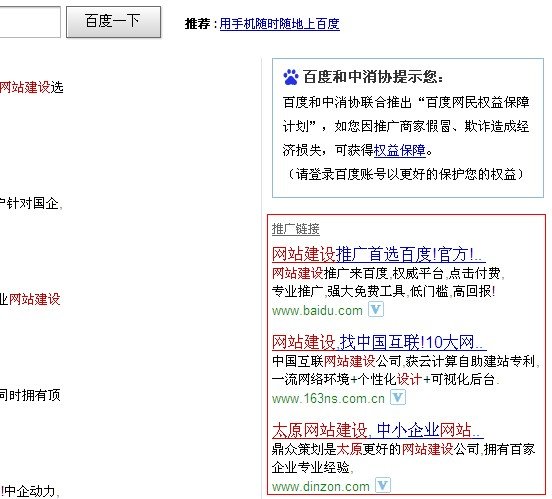Click the www.163ns.com.cn green URL
552x499 pixels.
click(328, 399)
